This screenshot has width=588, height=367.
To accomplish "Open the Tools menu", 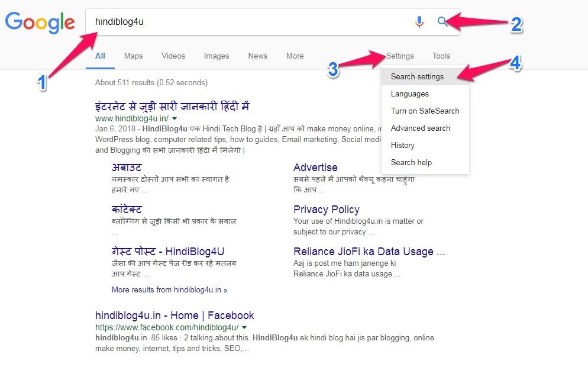I will click(x=441, y=56).
